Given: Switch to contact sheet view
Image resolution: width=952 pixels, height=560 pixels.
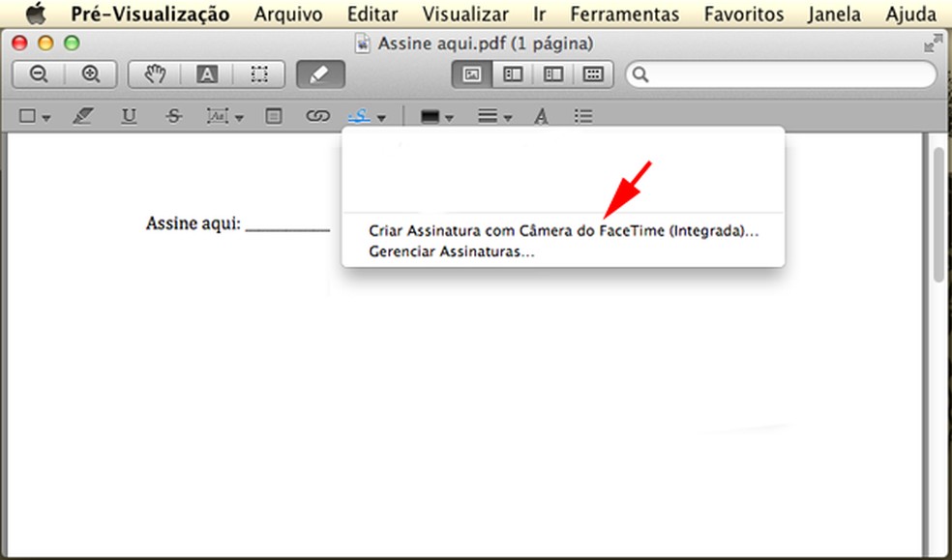Looking at the screenshot, I should 592,74.
